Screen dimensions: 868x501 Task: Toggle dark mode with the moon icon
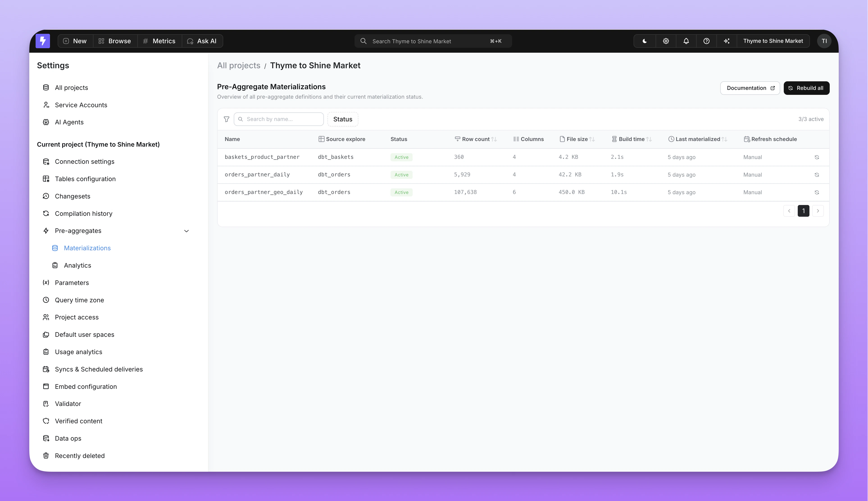tap(644, 41)
